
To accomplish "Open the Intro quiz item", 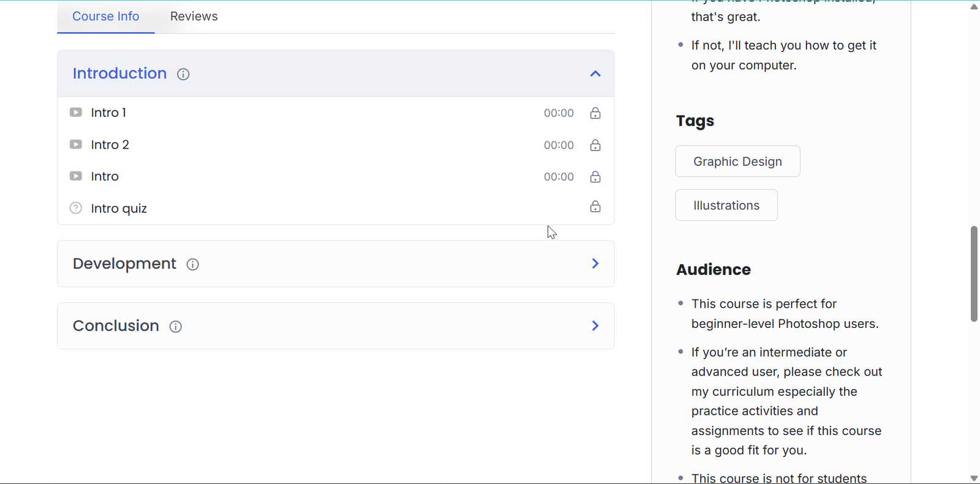I will [119, 209].
